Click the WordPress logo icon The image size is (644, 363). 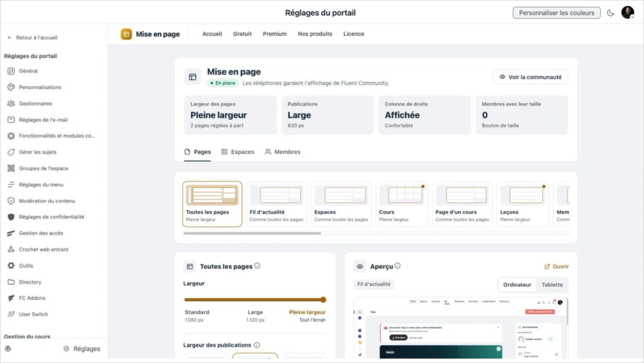[8, 349]
